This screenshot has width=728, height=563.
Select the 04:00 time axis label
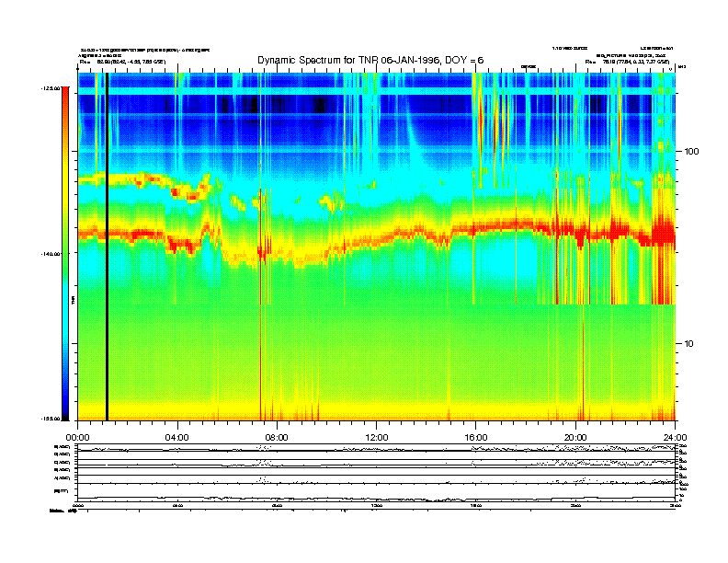click(x=177, y=438)
